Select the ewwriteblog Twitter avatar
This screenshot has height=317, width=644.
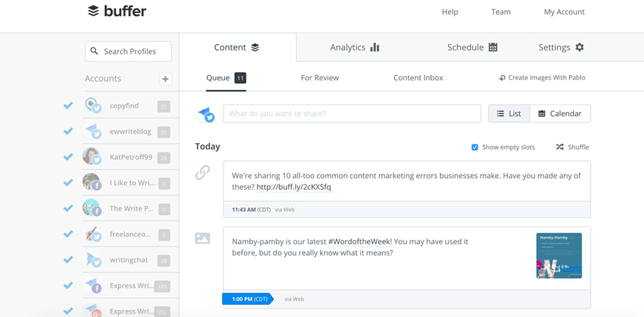click(x=93, y=131)
